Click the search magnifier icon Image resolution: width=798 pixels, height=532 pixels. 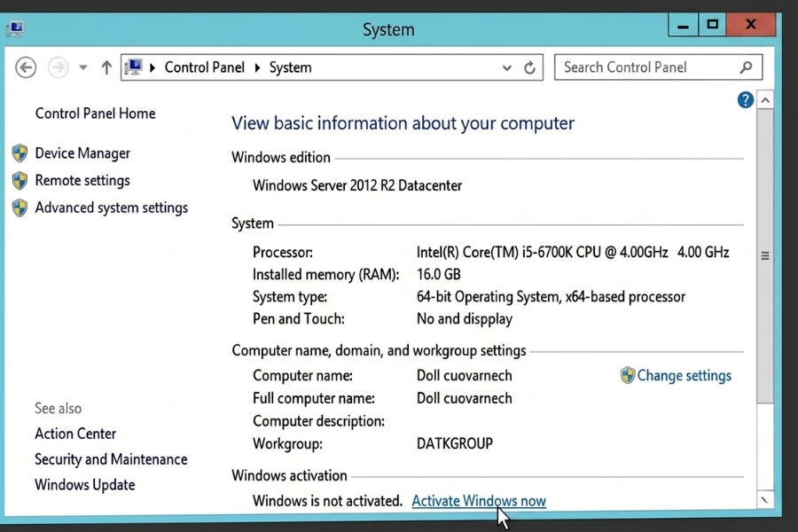pyautogui.click(x=746, y=67)
